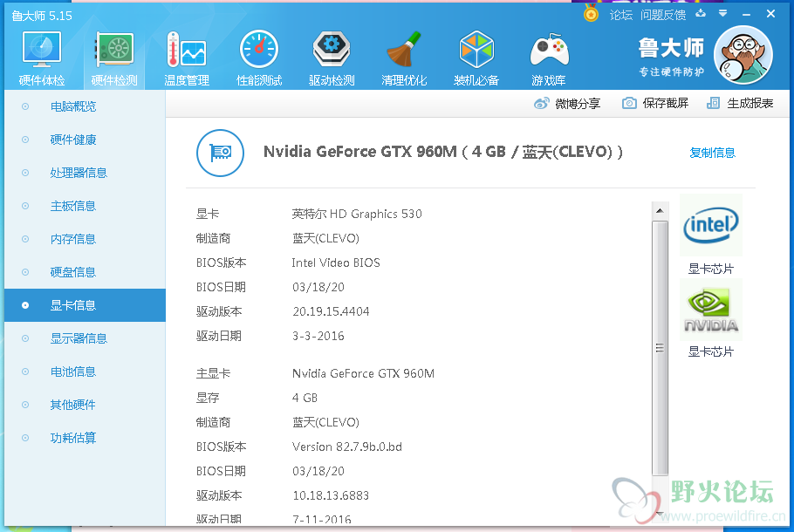794x532 pixels.
Task: Select 电池信息 in sidebar
Action: [x=86, y=372]
